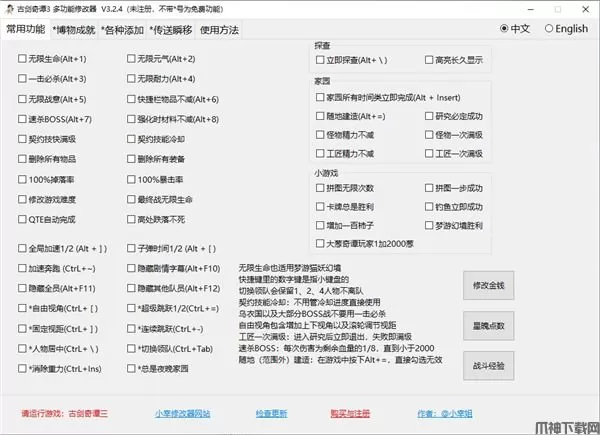Enable 100%掉落率 checkbox
This screenshot has width=600, height=435.
tap(22, 179)
